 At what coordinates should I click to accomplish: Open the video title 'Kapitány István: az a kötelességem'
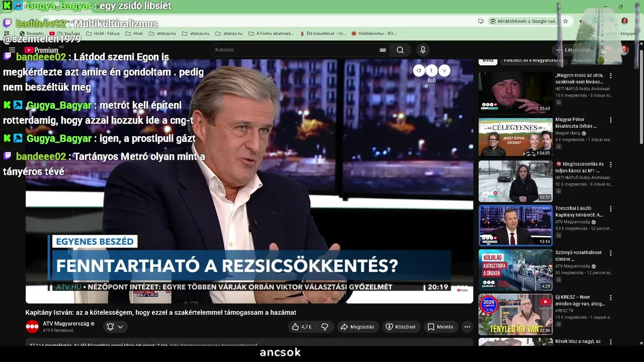tap(161, 313)
